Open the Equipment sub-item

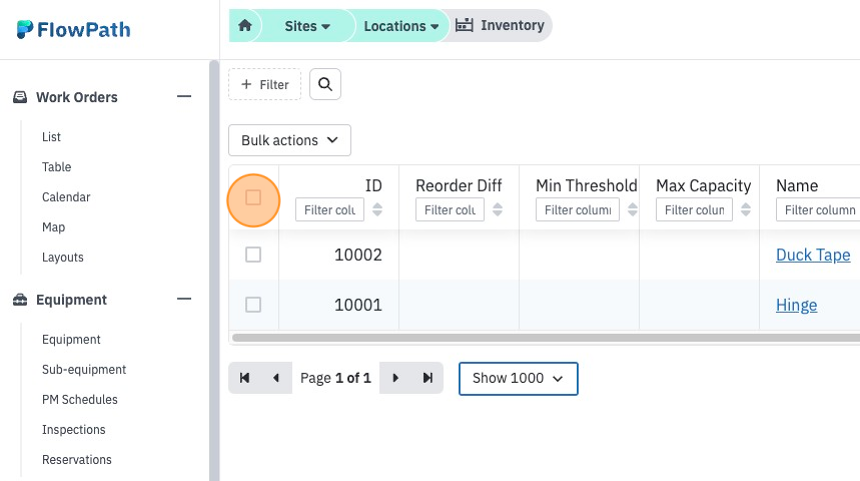tap(71, 339)
